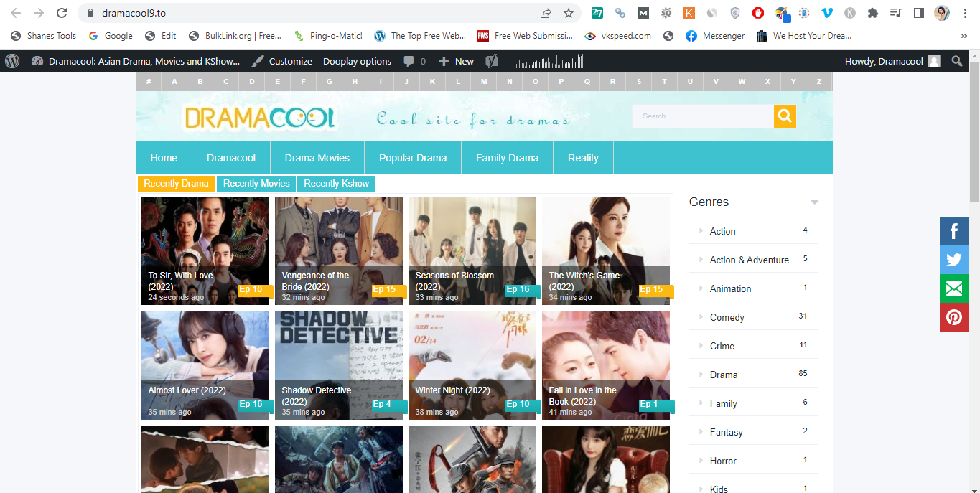Open Winter Night (2022) thumbnail
Viewport: 980px width, 493px height.
point(472,365)
